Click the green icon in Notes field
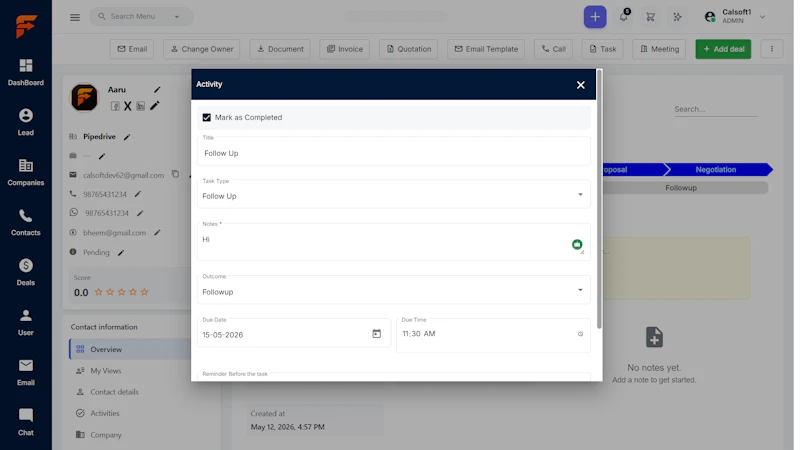Screen dimensions: 800x450 tap(577, 244)
